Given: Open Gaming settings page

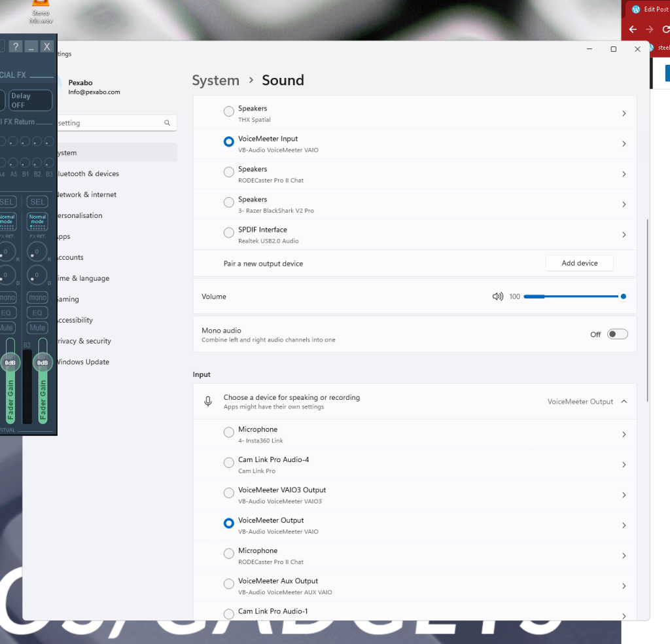Looking at the screenshot, I should 116,299.
